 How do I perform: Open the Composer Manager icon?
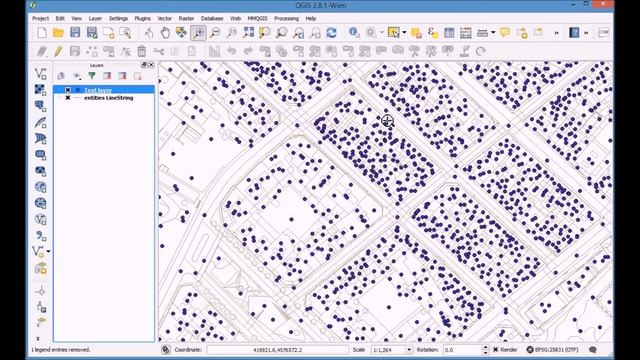pos(125,33)
